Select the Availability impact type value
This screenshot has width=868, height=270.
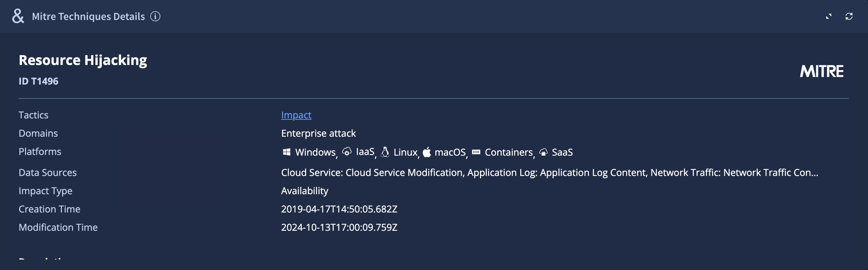[304, 191]
